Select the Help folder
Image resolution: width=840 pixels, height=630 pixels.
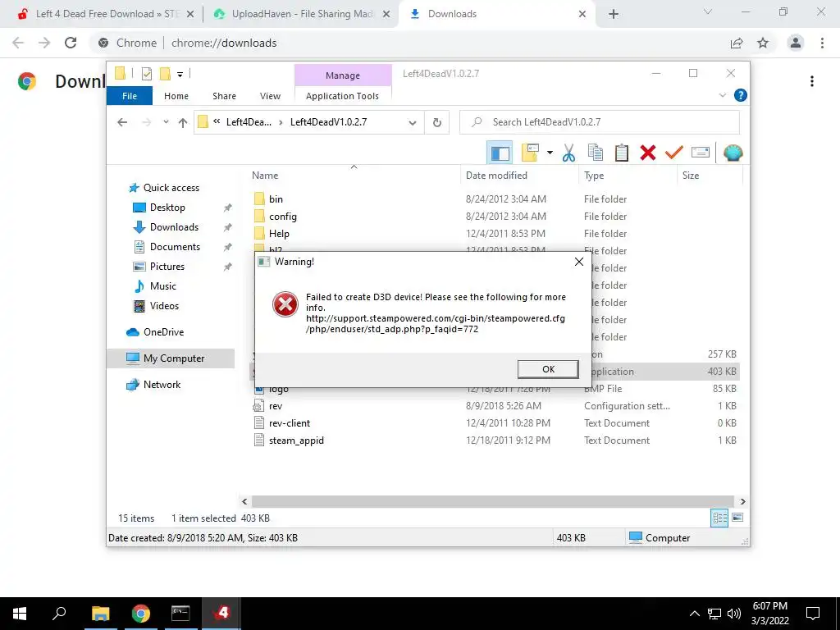tap(279, 234)
